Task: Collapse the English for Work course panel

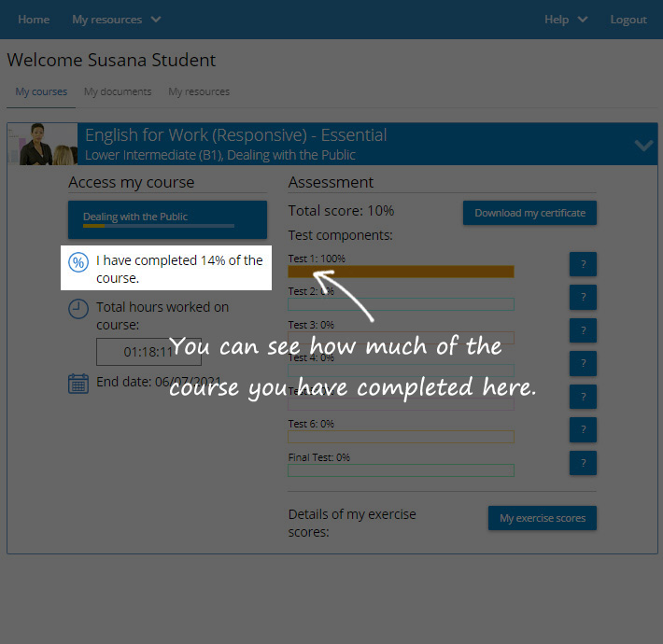Action: click(x=643, y=145)
